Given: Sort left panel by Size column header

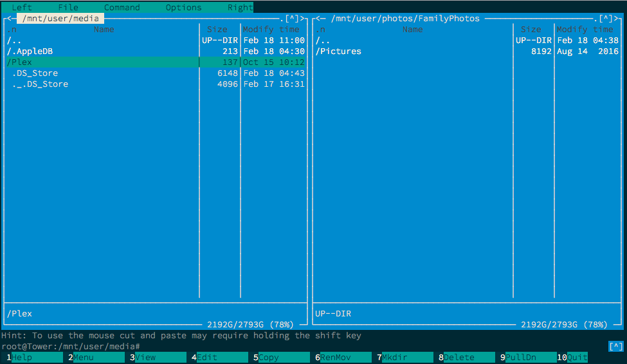Looking at the screenshot, I should click(x=217, y=30).
